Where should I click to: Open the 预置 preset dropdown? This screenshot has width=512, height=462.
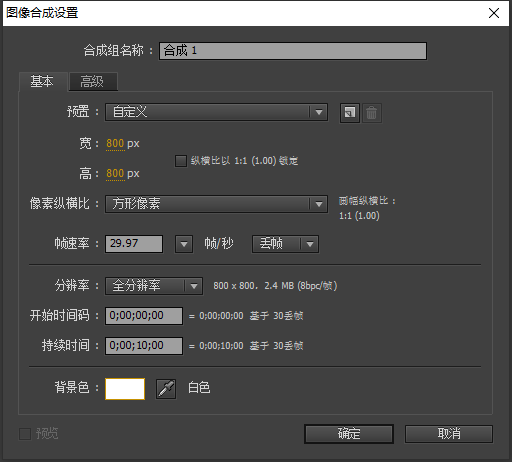(216, 112)
